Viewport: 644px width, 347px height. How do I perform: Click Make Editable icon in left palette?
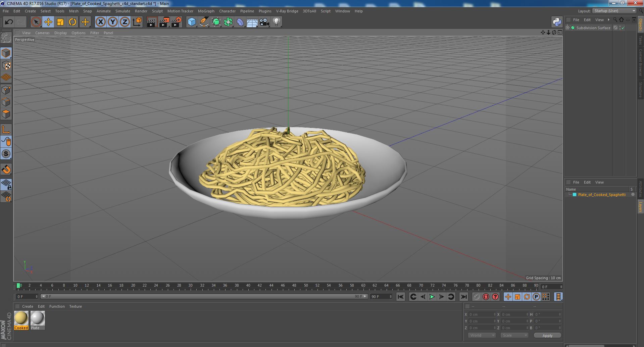coord(6,38)
